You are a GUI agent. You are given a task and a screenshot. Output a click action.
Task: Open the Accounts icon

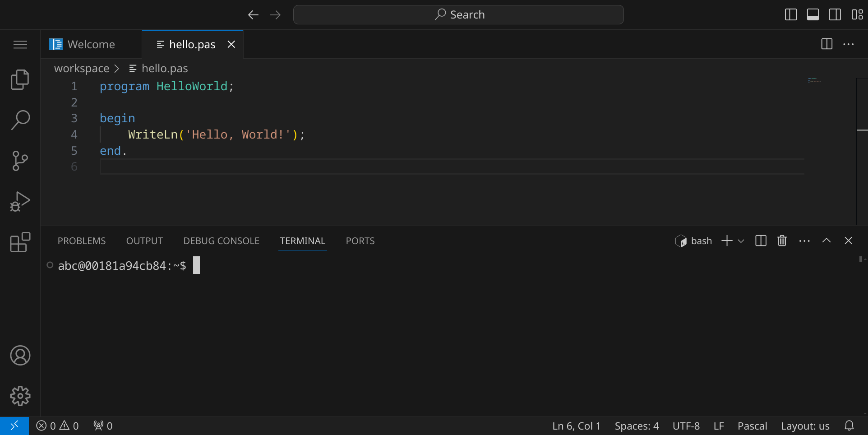coord(20,356)
